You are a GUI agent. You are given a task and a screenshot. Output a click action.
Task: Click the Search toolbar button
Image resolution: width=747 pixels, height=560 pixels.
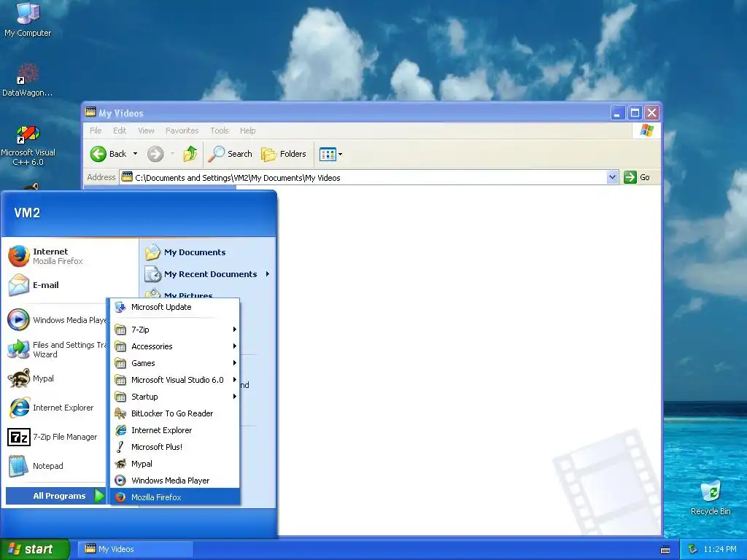click(231, 154)
